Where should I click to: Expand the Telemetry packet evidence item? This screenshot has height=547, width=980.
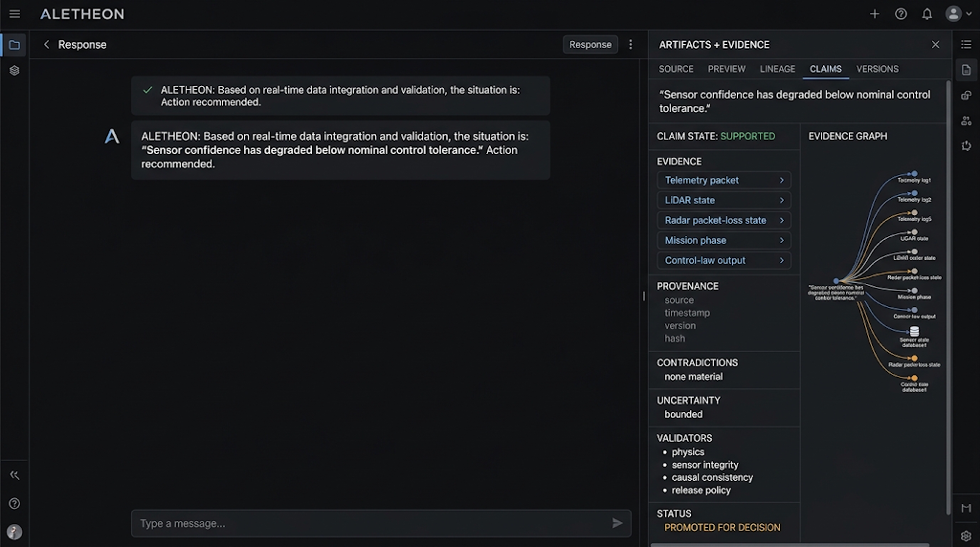pyautogui.click(x=724, y=180)
